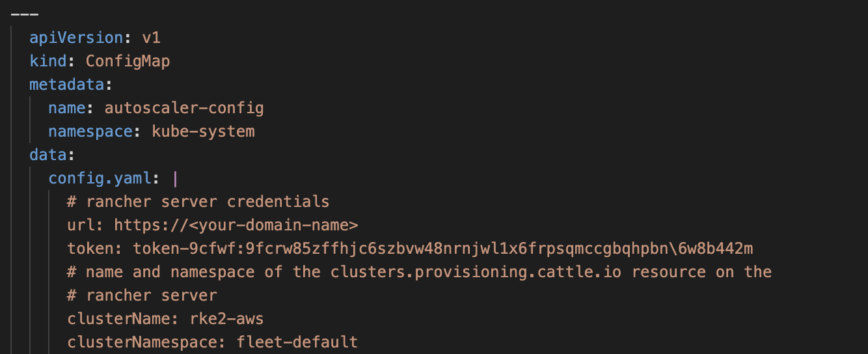Screen dimensions: 868x354
Task: Click the token-9cfwf token value
Action: tap(443, 249)
